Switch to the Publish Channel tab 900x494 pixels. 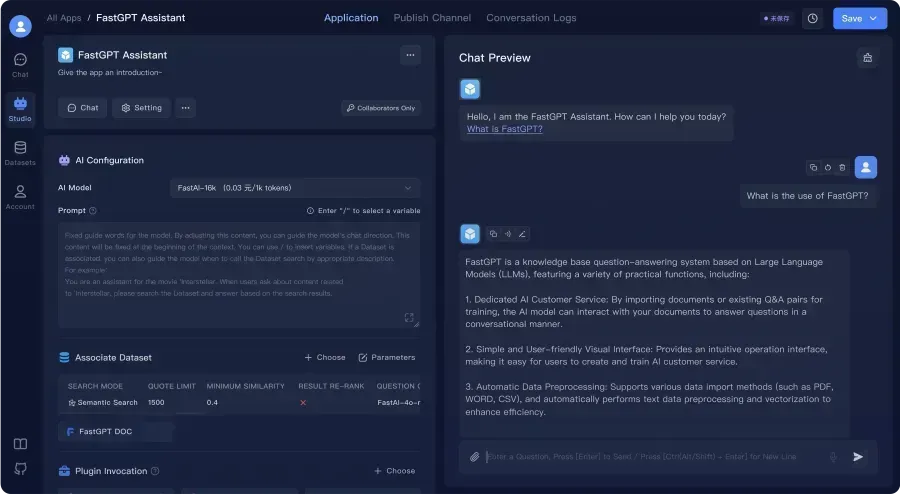coord(432,18)
